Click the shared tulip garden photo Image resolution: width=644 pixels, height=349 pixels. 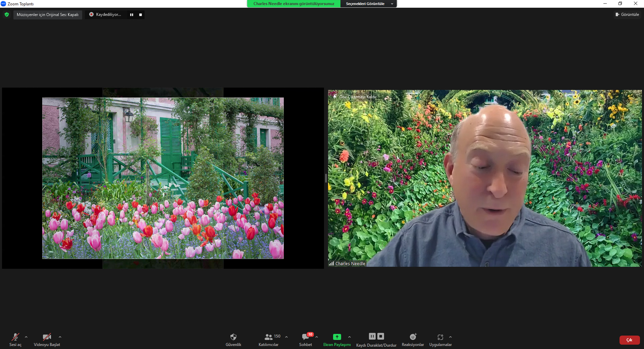[163, 178]
